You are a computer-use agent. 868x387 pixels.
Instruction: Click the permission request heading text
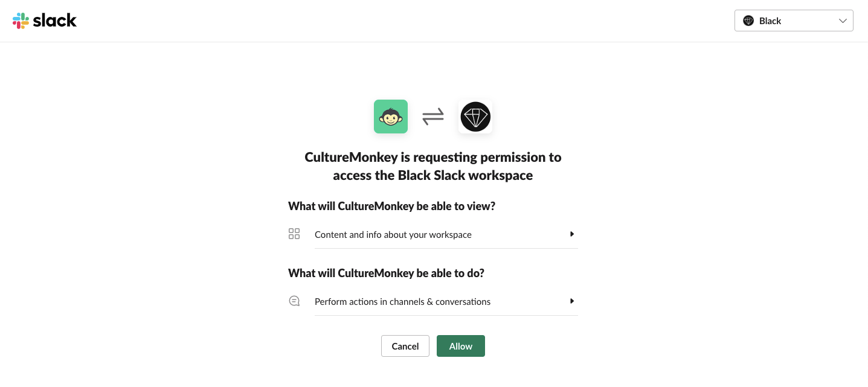pos(433,166)
